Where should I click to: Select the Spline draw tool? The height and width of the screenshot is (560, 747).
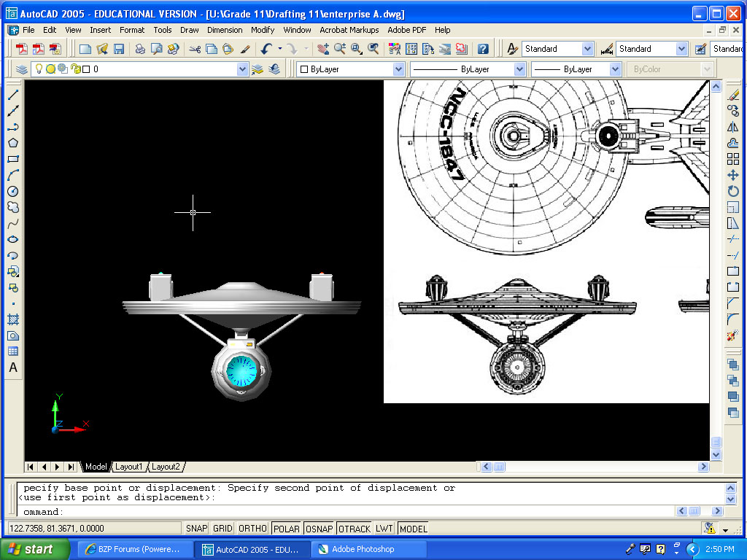pos(13,223)
